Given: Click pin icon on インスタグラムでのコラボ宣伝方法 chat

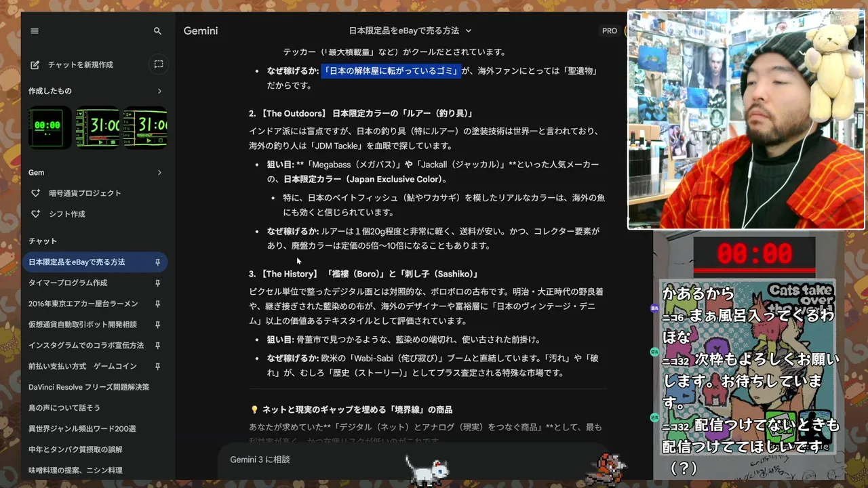Looking at the screenshot, I should point(157,345).
